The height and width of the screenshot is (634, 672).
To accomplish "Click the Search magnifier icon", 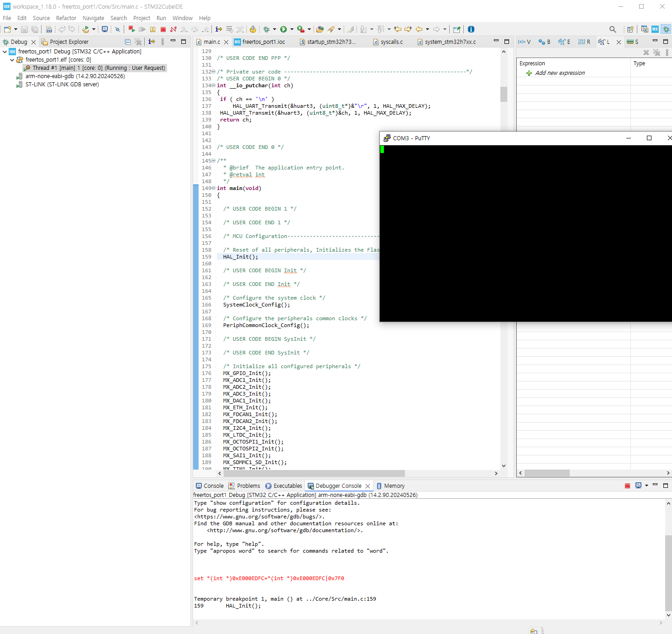I will tap(613, 29).
